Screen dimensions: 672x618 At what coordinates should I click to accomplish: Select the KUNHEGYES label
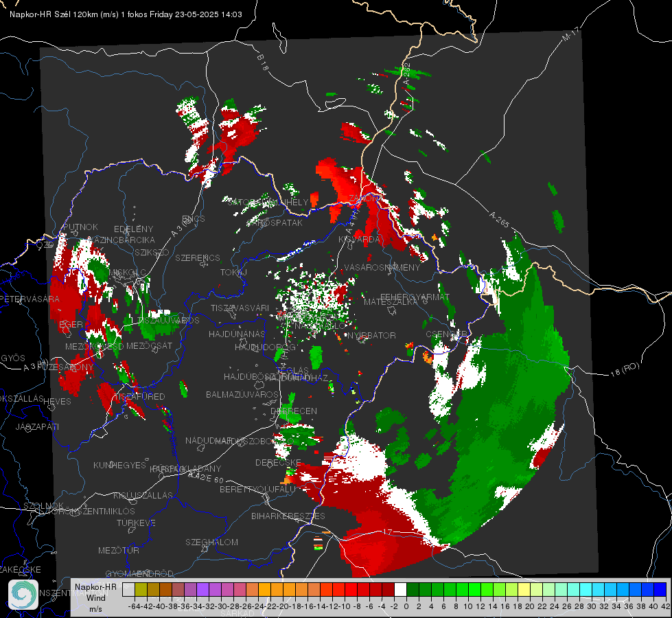click(x=119, y=466)
